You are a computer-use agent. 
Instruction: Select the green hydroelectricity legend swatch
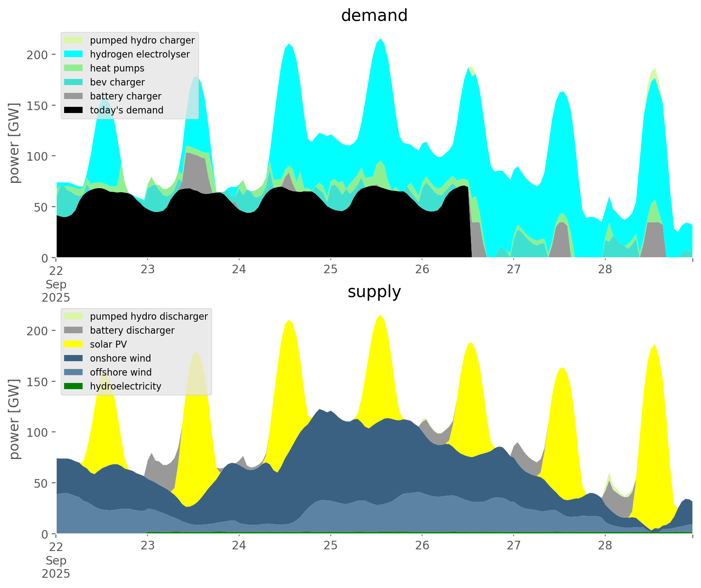click(x=74, y=386)
